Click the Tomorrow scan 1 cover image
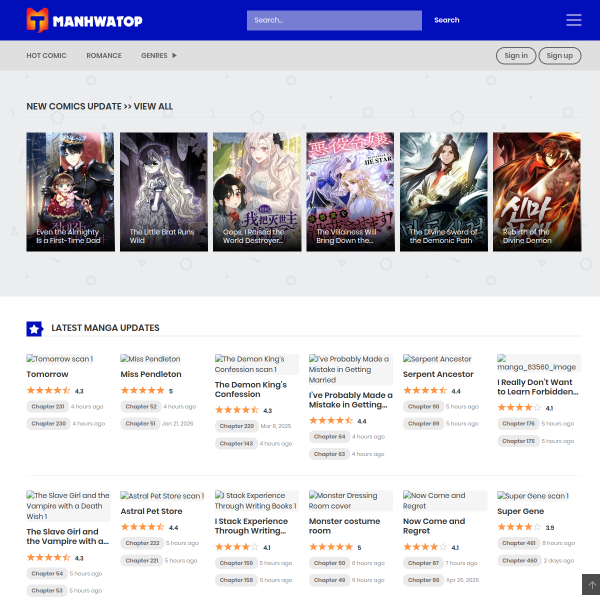This screenshot has height=600, width=600. pos(60,359)
